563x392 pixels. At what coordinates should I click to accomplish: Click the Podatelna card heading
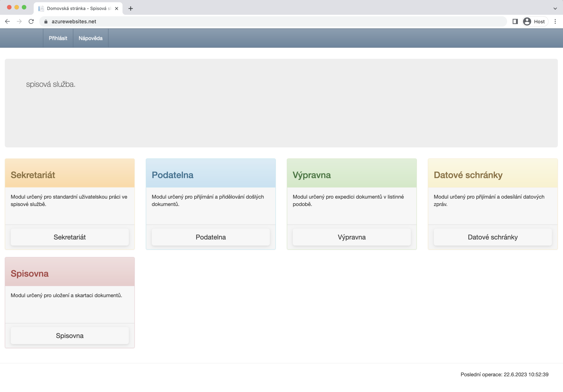tap(172, 175)
